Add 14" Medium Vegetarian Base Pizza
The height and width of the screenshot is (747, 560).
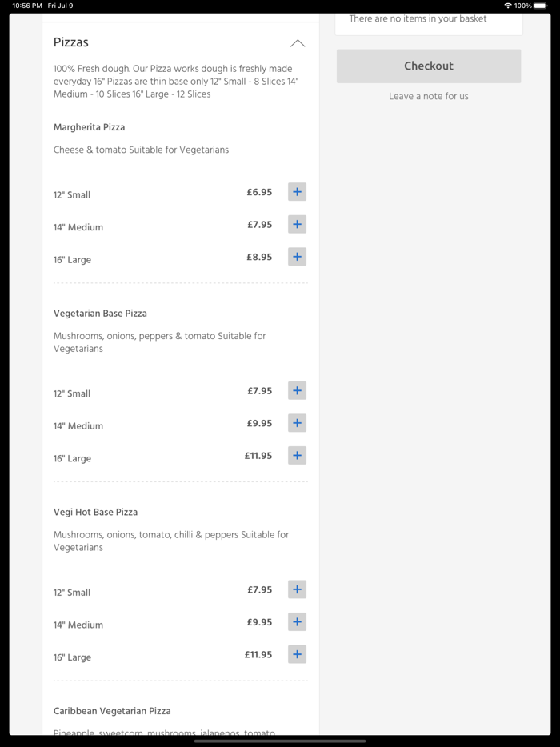(x=297, y=423)
